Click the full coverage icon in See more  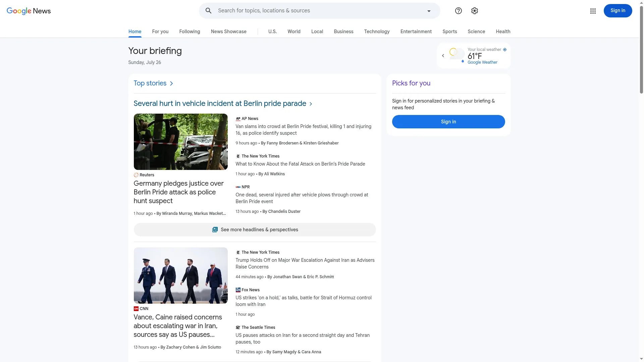pos(215,230)
